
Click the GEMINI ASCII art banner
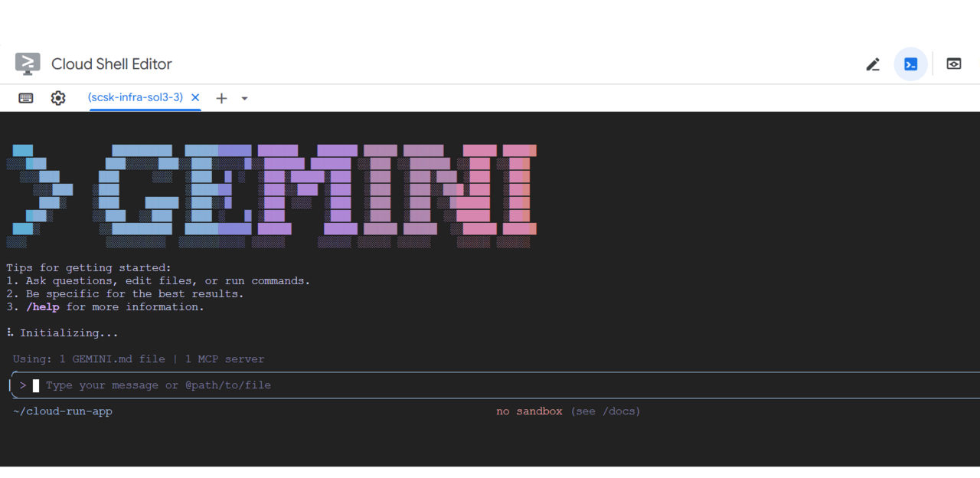273,195
